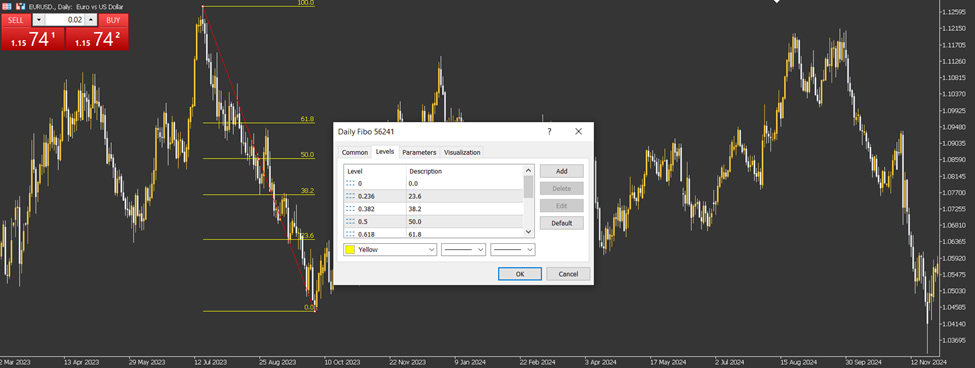Click the levels list scrollbar thumb
The image size is (975, 368).
tap(529, 186)
